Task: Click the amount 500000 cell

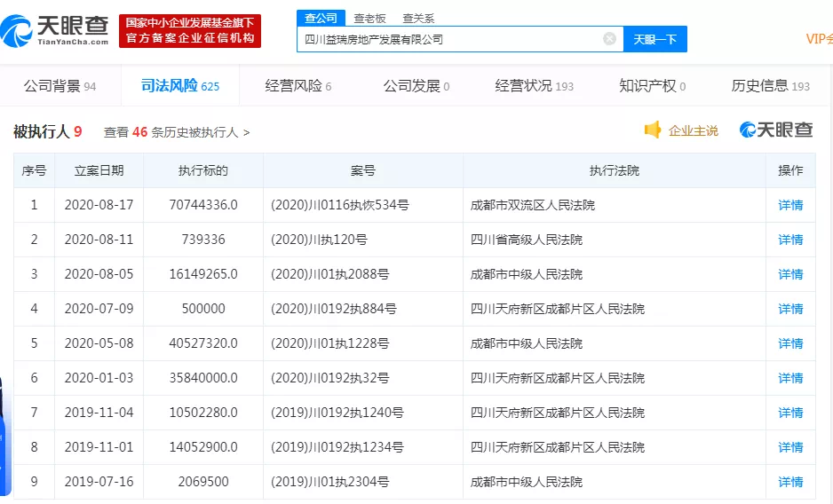Action: (x=203, y=309)
